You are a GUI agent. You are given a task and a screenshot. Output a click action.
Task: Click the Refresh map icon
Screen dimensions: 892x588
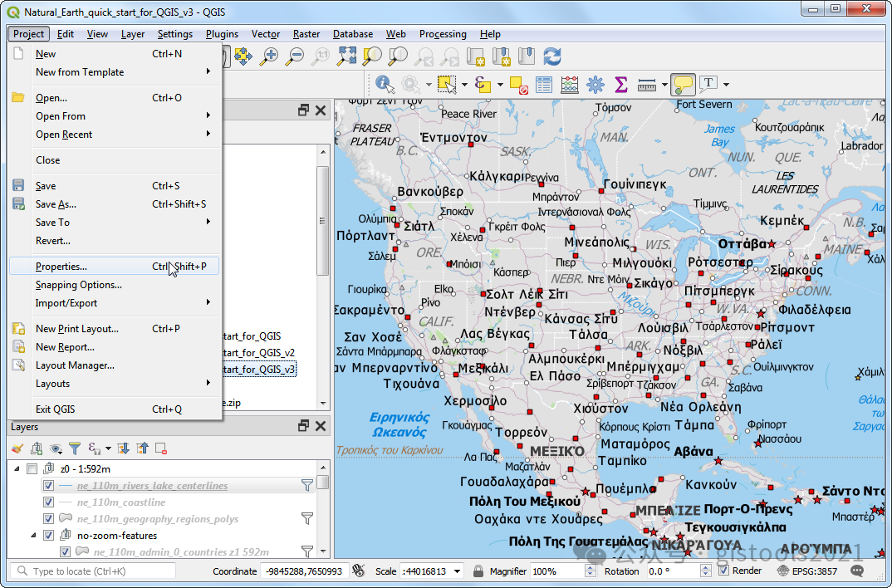click(552, 56)
